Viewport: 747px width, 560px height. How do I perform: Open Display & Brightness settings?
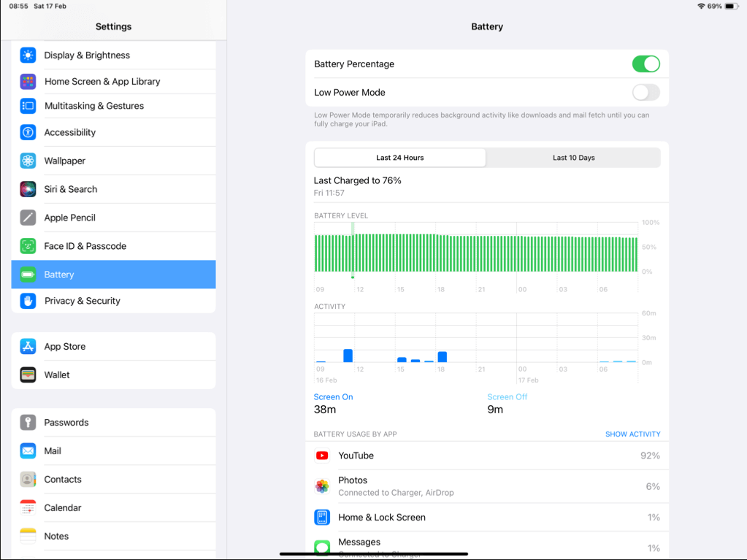(113, 55)
